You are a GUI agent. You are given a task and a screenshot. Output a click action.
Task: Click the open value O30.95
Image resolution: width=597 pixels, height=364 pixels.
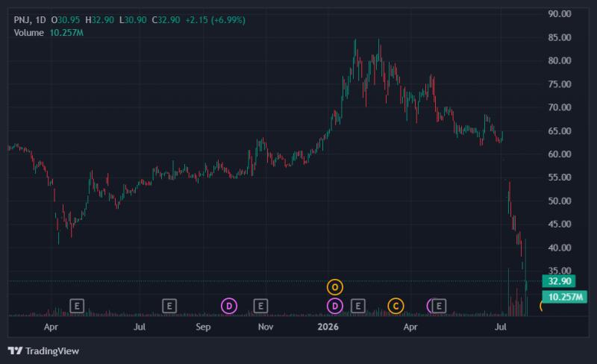pyautogui.click(x=66, y=20)
